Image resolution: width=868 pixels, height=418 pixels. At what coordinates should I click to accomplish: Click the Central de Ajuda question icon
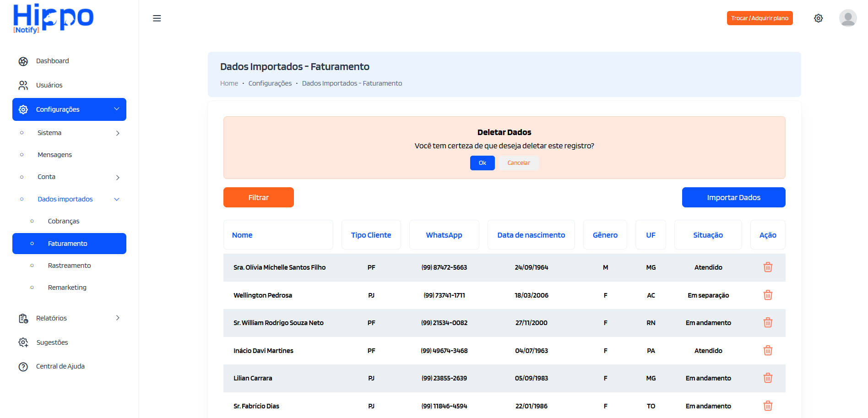coord(23,367)
